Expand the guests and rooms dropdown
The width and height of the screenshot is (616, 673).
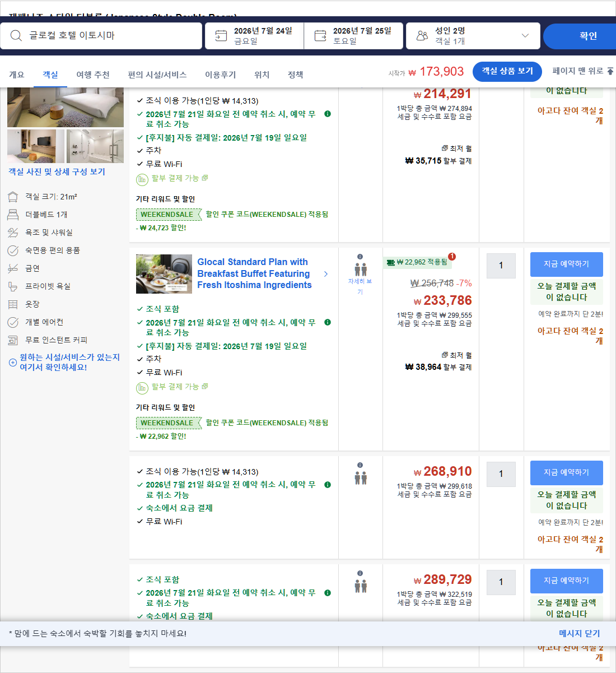525,35
